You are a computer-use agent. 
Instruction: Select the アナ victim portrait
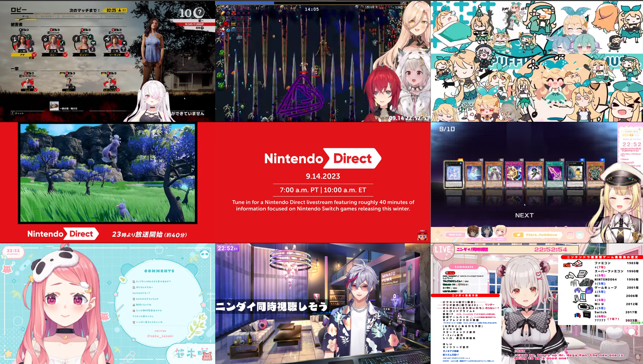point(22,43)
